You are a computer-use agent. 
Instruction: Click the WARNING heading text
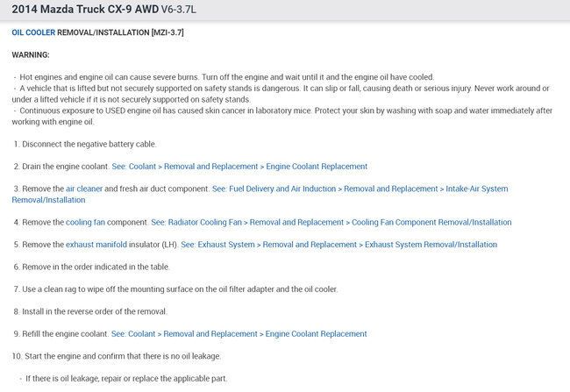[x=31, y=54]
